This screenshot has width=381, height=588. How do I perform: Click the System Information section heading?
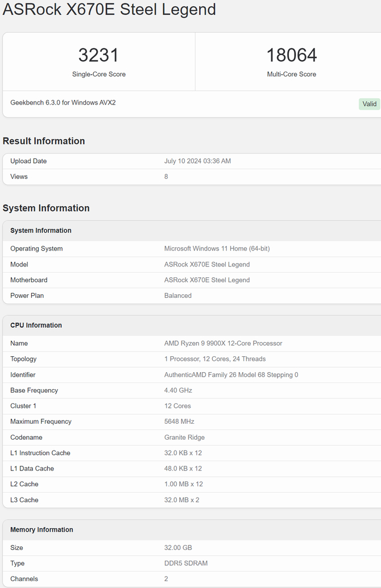46,208
